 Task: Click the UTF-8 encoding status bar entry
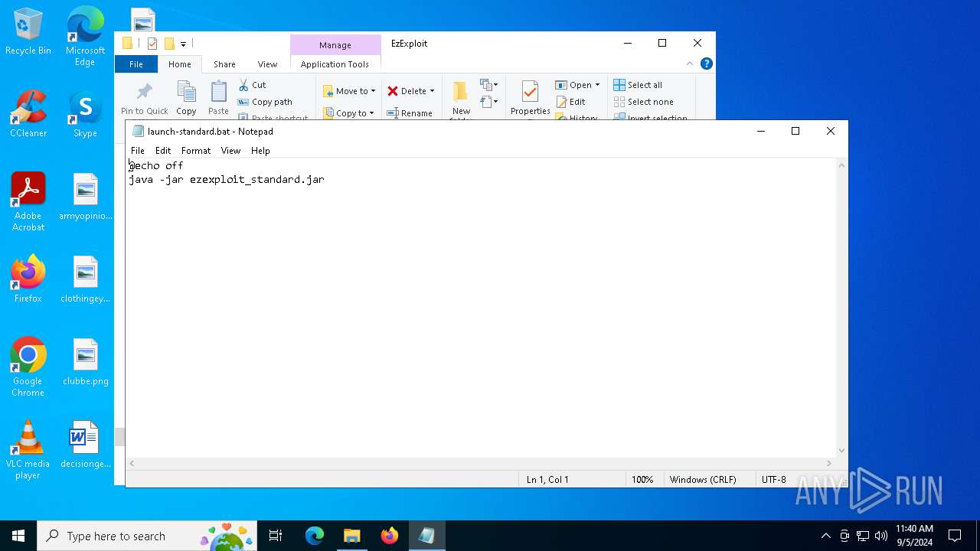tap(774, 480)
